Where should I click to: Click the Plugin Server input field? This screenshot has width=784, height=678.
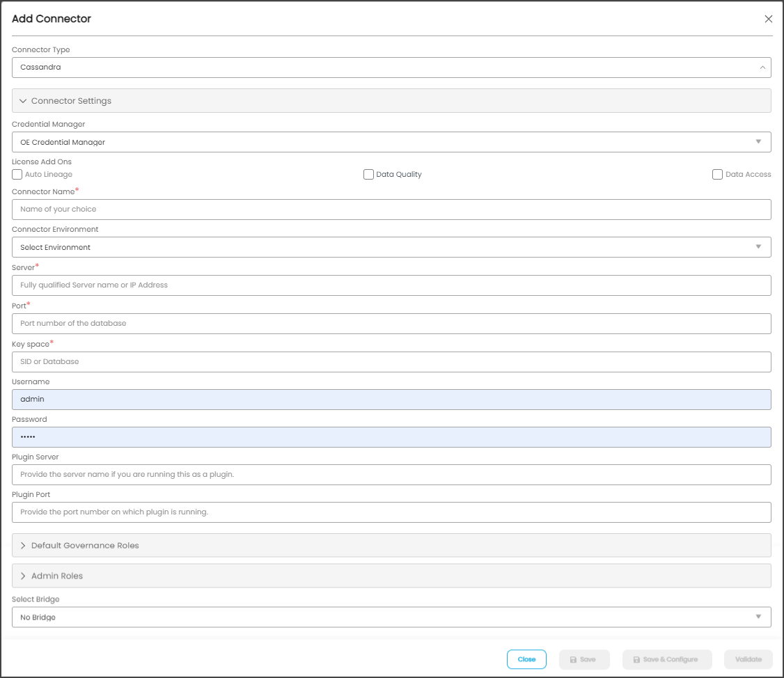[x=391, y=475]
